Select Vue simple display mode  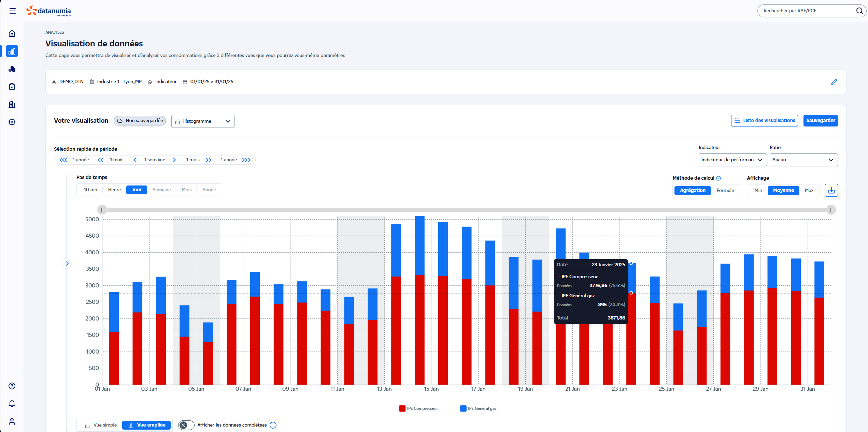pyautogui.click(x=101, y=425)
